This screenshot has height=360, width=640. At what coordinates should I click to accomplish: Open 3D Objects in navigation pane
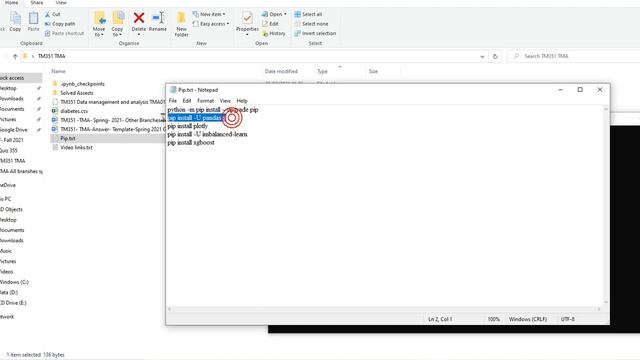11,209
